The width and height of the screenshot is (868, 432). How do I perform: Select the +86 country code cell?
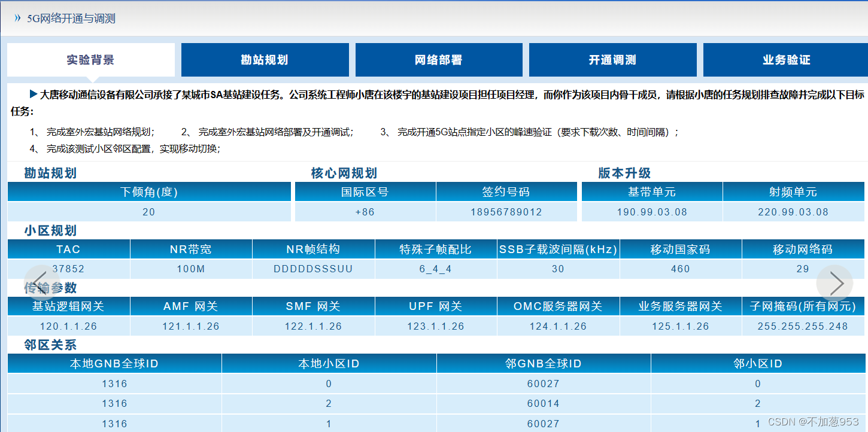[x=365, y=212]
